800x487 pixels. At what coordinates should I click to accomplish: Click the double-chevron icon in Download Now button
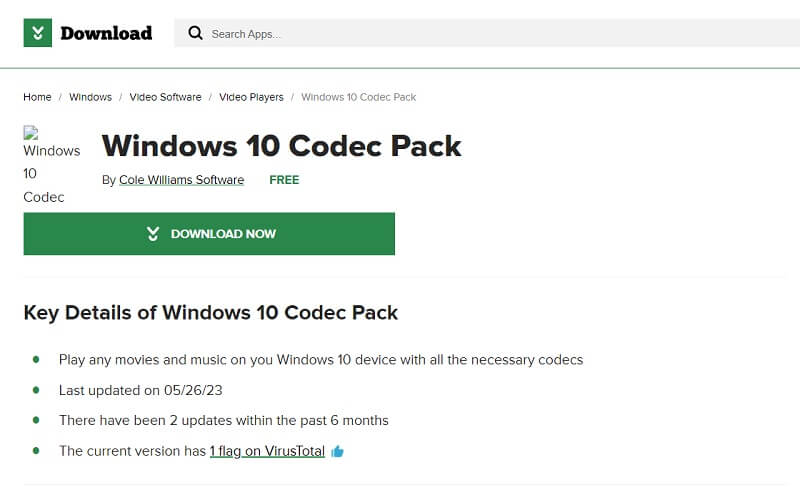pos(153,234)
